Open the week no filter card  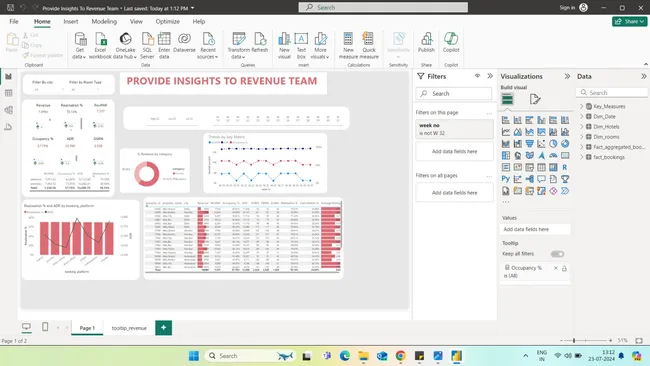(454, 129)
